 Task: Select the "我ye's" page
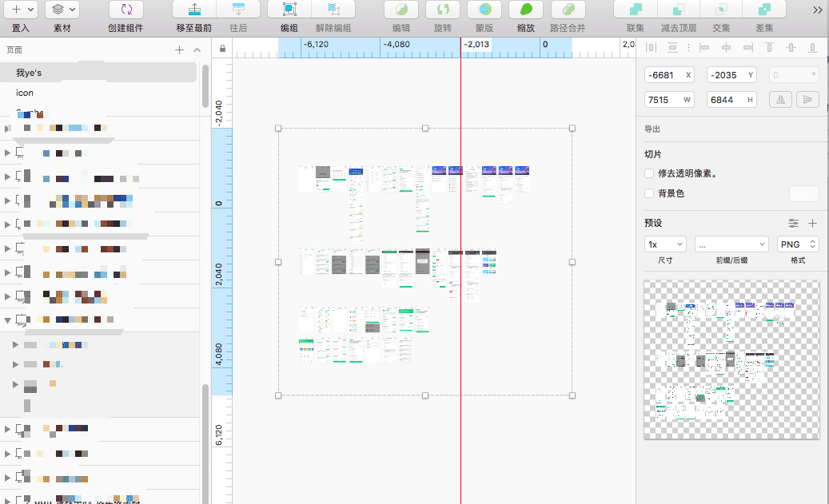click(x=28, y=73)
